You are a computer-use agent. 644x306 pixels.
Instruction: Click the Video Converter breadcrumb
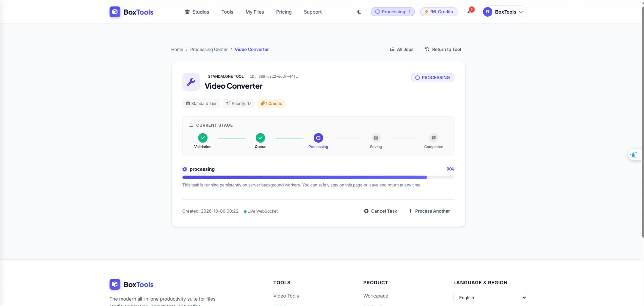252,49
